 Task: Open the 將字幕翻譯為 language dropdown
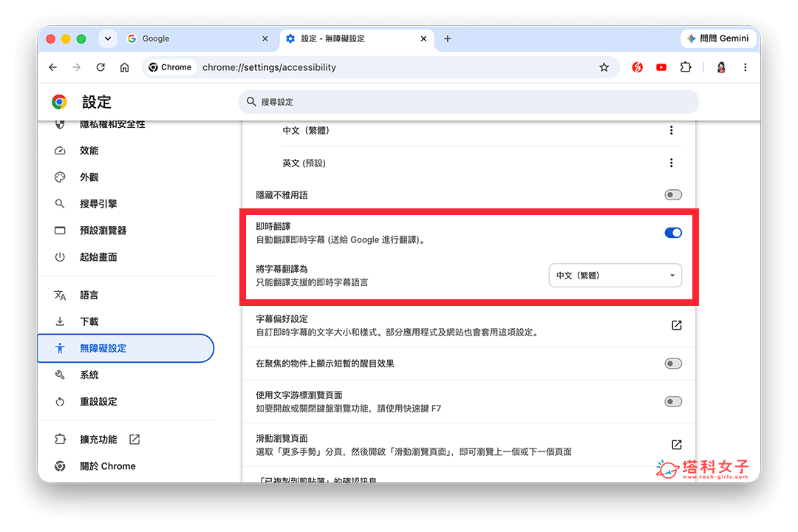click(615, 276)
